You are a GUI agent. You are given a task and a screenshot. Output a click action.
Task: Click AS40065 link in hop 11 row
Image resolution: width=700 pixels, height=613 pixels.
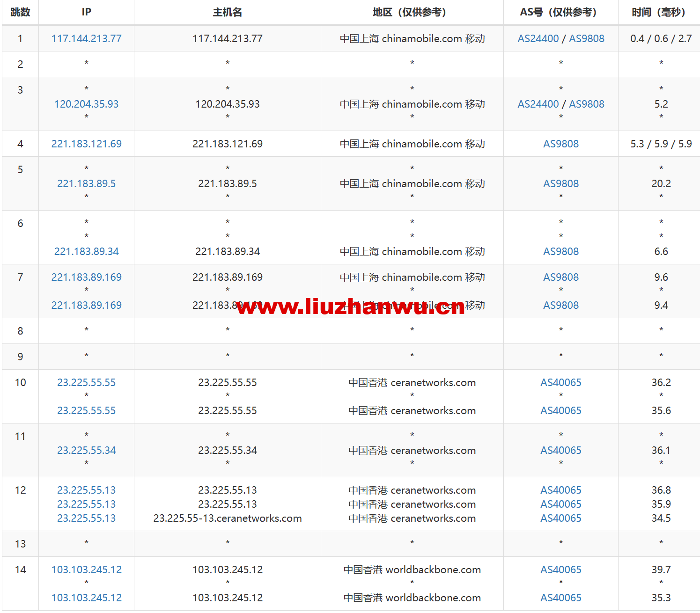(x=561, y=450)
